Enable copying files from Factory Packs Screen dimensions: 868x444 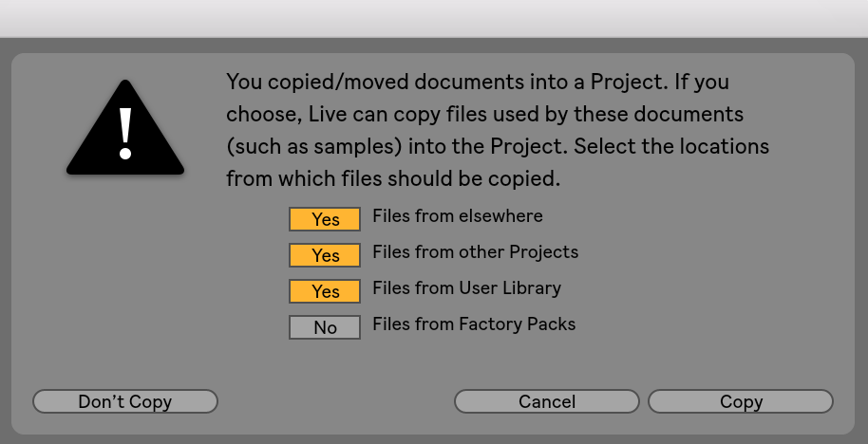325,327
